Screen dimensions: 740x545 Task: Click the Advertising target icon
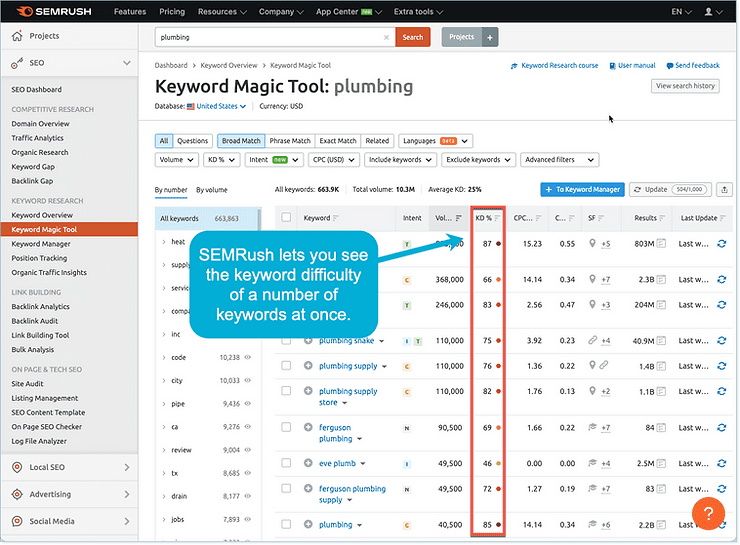coord(17,495)
